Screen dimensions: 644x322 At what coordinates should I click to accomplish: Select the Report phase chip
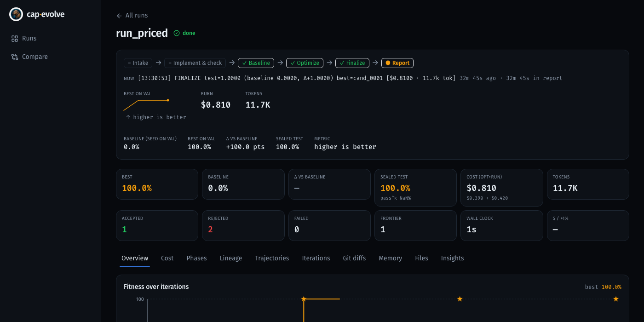click(397, 63)
